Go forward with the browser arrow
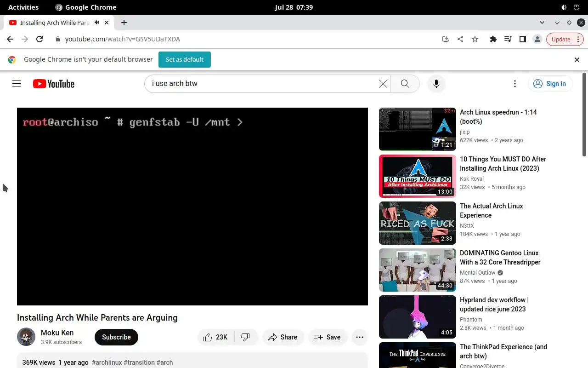The image size is (588, 368). [x=25, y=39]
